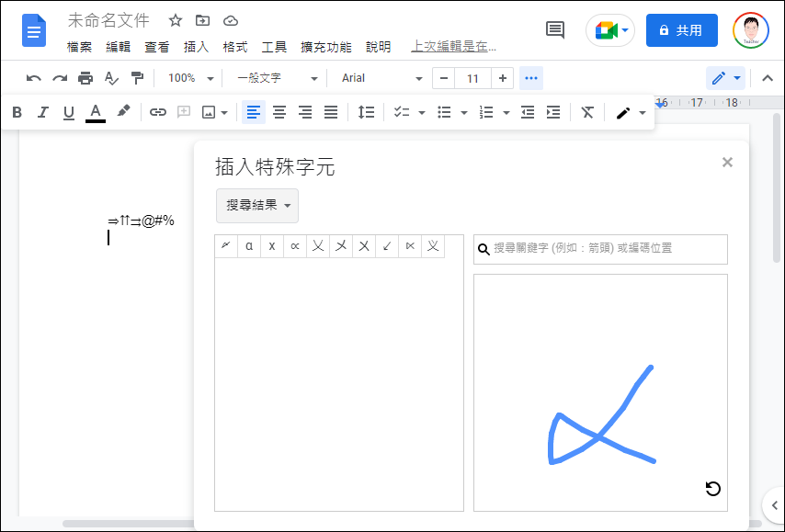This screenshot has width=785, height=532.
Task: Increase font size with plus button
Action: 503,78
